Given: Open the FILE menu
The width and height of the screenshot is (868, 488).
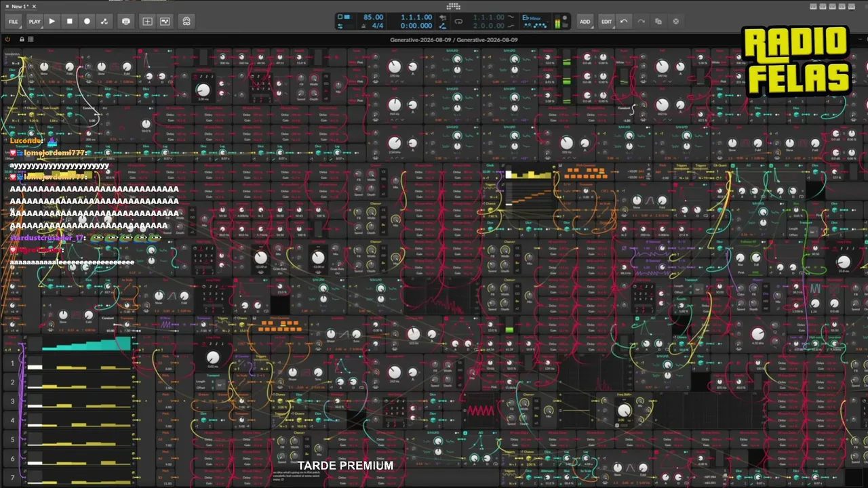Looking at the screenshot, I should pyautogui.click(x=14, y=22).
